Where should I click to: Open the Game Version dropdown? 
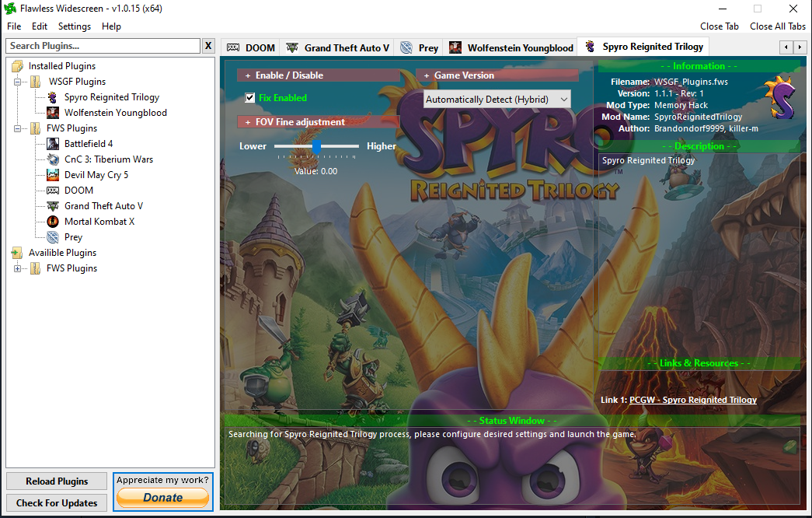click(x=497, y=99)
